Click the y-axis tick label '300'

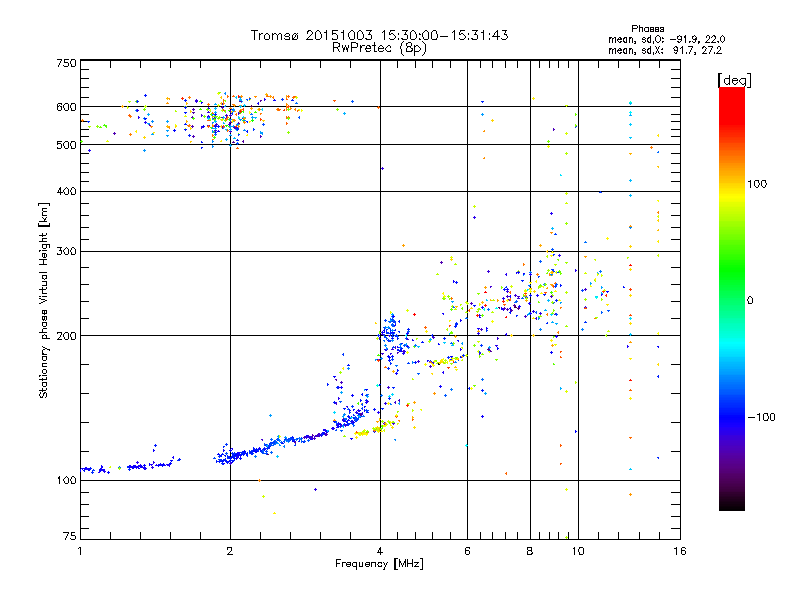click(x=66, y=252)
